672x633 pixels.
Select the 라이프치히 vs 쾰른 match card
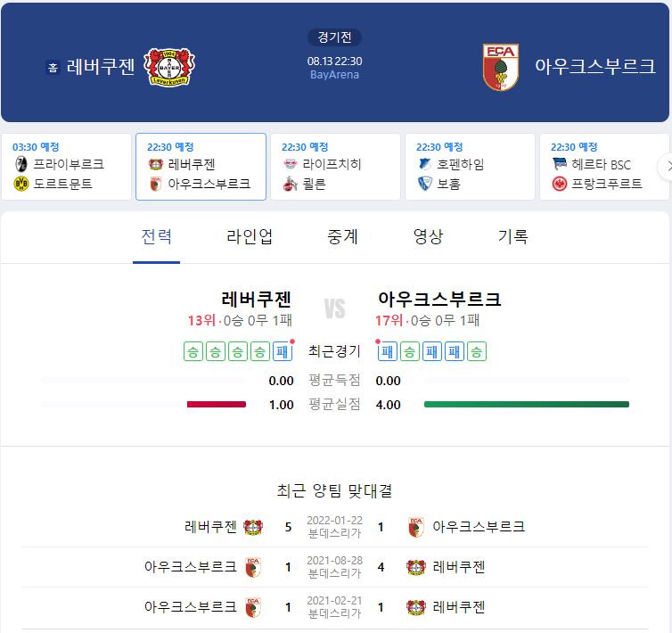336,167
